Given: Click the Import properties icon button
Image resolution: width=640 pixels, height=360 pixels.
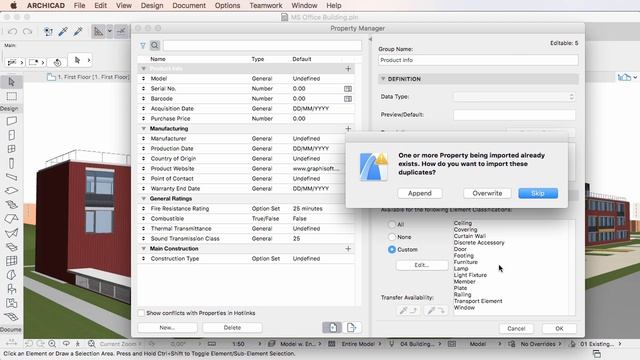Looking at the screenshot, I should click(x=332, y=327).
